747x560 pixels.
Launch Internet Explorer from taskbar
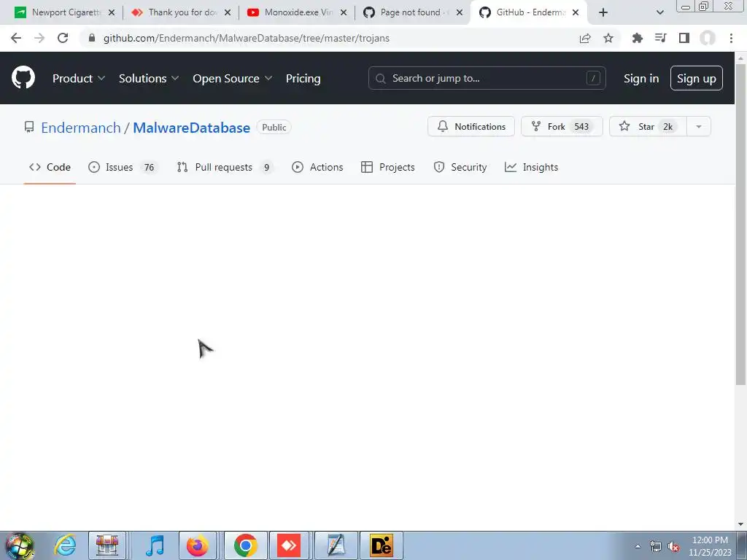point(65,545)
